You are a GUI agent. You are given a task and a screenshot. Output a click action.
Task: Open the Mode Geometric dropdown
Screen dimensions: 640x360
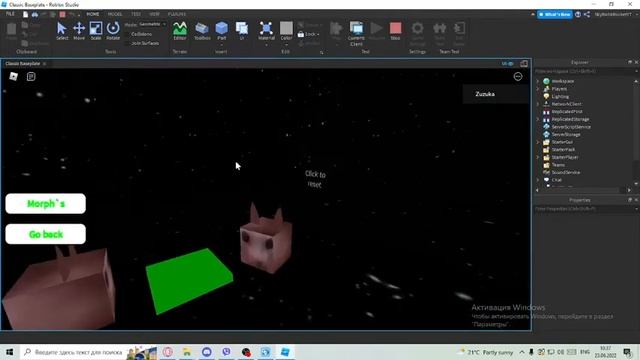click(153, 24)
